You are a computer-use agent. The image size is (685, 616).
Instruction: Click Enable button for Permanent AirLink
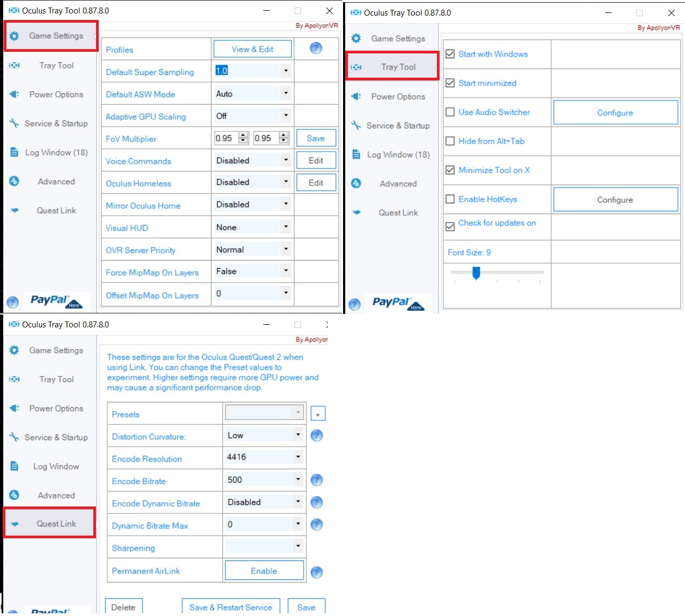click(264, 571)
